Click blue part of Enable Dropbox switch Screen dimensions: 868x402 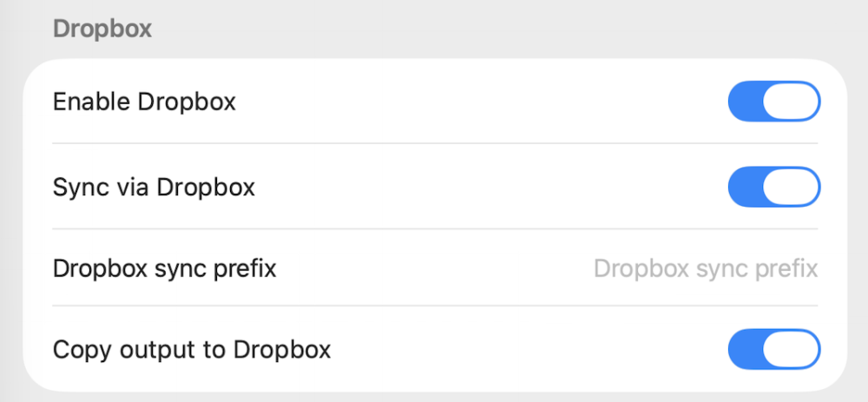745,102
